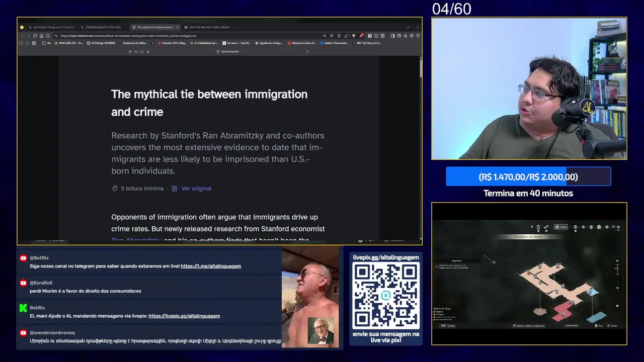644x362 pixels.
Task: Open the PAPA LEÃO XIV bookmark
Action: [69, 43]
